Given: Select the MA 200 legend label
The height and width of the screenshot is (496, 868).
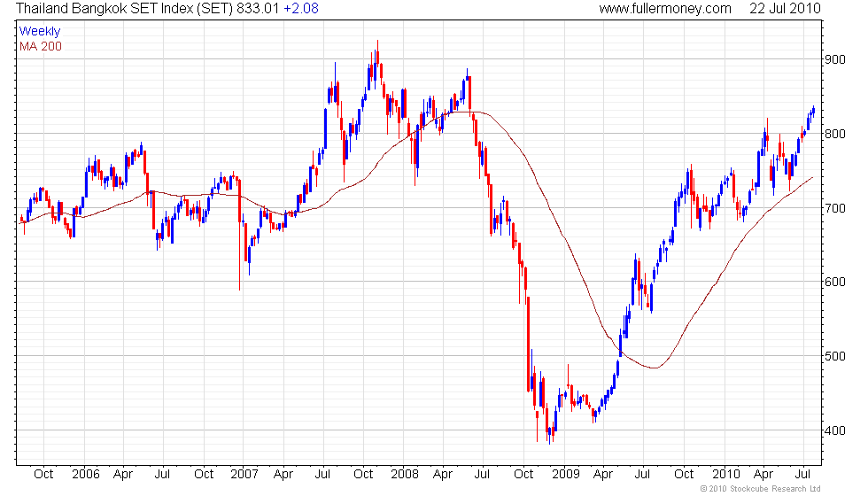Looking at the screenshot, I should click(41, 46).
